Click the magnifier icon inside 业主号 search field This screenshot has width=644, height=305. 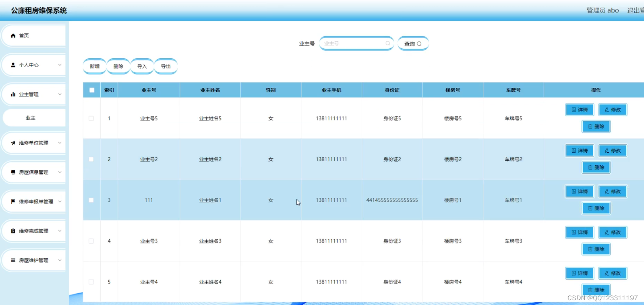click(387, 43)
